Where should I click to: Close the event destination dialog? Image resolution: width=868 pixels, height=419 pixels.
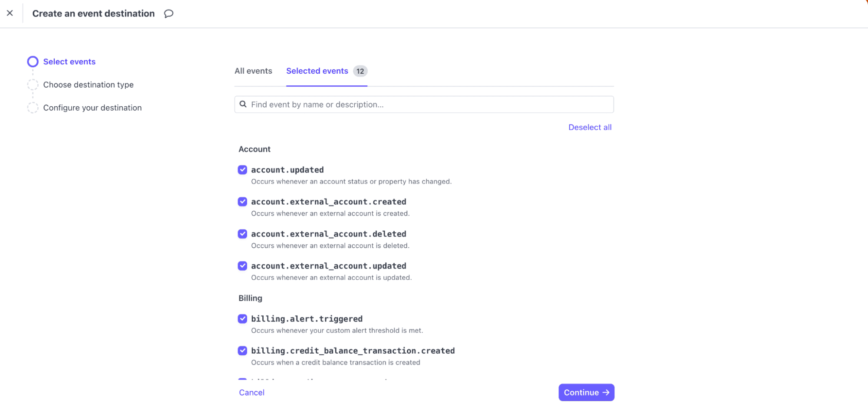click(x=10, y=13)
